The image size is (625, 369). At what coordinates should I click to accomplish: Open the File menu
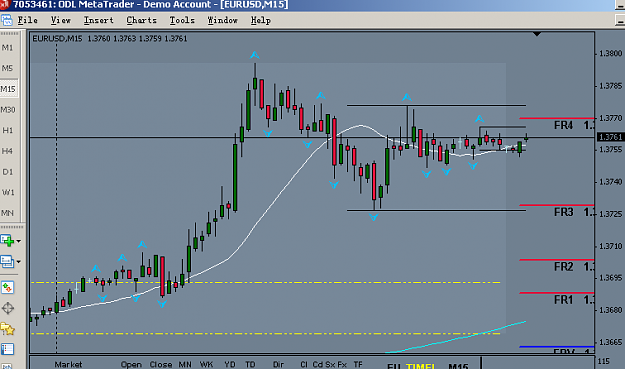[x=28, y=20]
